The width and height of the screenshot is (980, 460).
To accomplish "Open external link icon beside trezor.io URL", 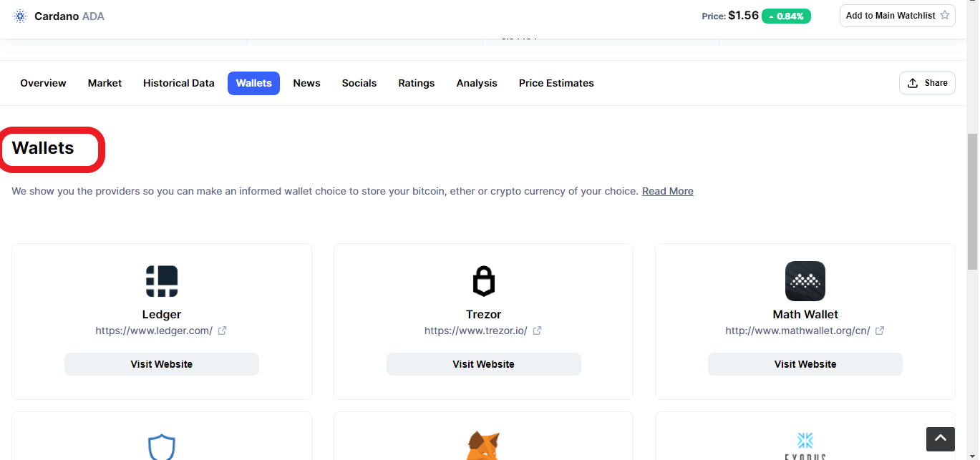I will click(538, 331).
